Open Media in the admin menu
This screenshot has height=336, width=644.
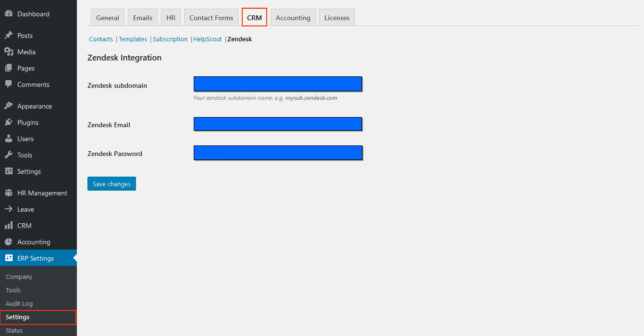[38, 52]
